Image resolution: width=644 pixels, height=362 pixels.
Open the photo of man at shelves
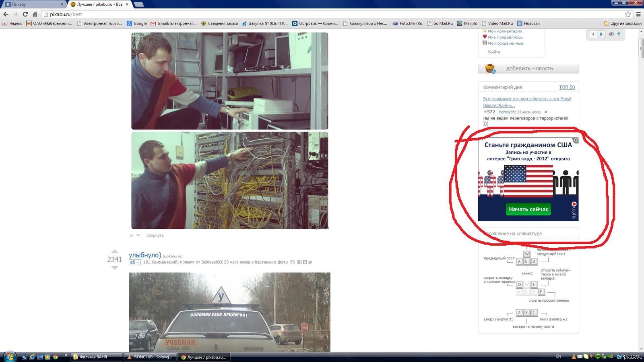point(229,81)
